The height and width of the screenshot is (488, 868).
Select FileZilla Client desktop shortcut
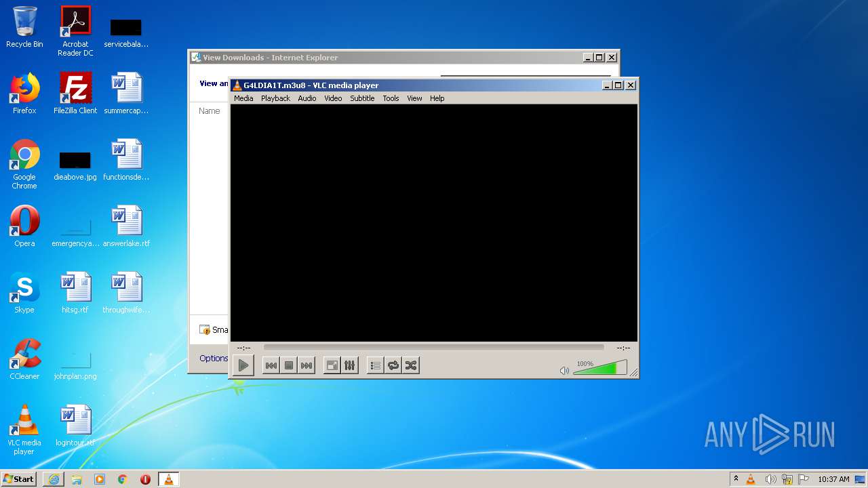[x=75, y=94]
